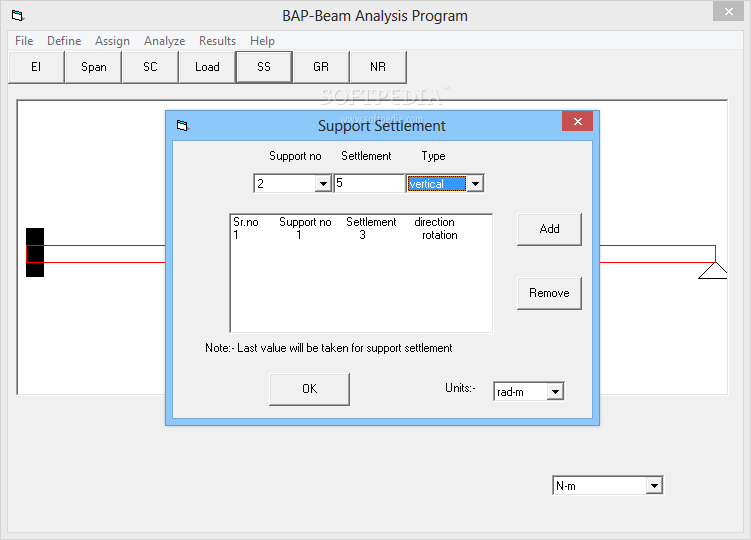Screen dimensions: 751x540
Task: Open the Analyze menu
Action: coord(164,41)
